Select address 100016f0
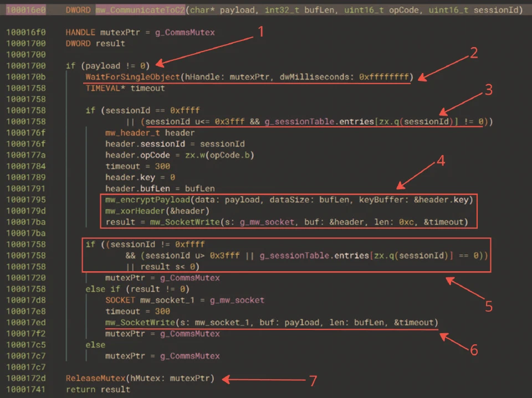The height and width of the screenshot is (398, 532). (x=26, y=33)
